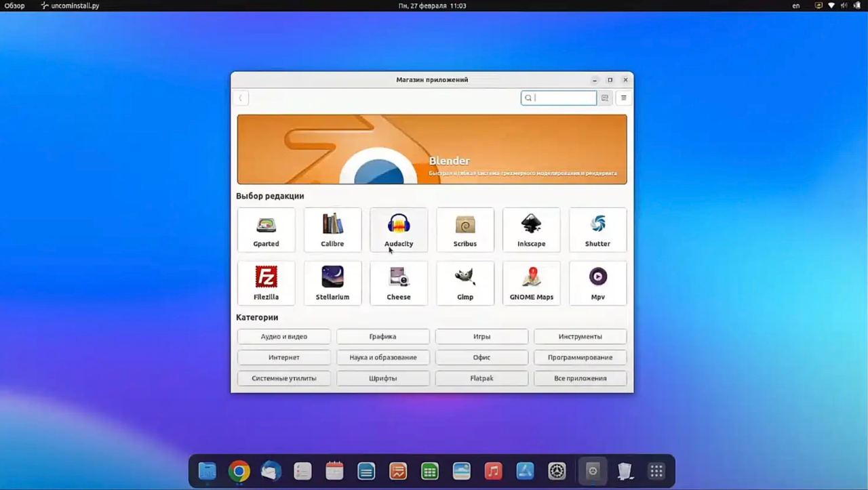The image size is (868, 490).
Task: Open the Filezilla app tile
Action: tap(266, 283)
